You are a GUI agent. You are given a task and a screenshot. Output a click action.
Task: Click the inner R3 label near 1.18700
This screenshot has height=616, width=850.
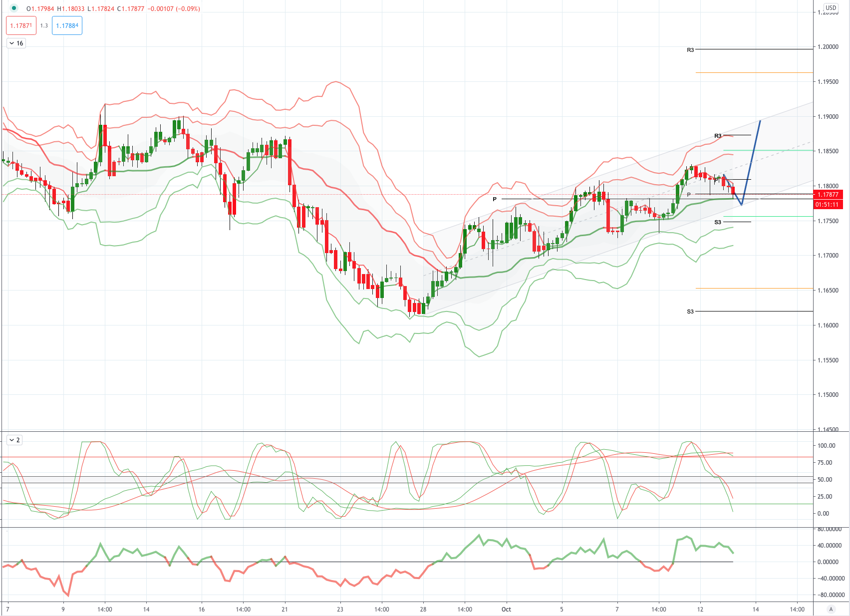click(x=718, y=136)
